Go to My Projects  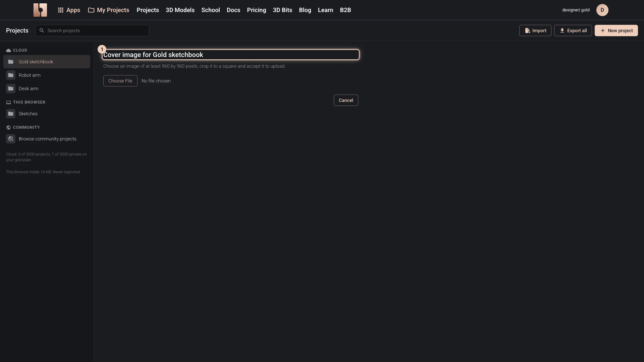point(109,10)
